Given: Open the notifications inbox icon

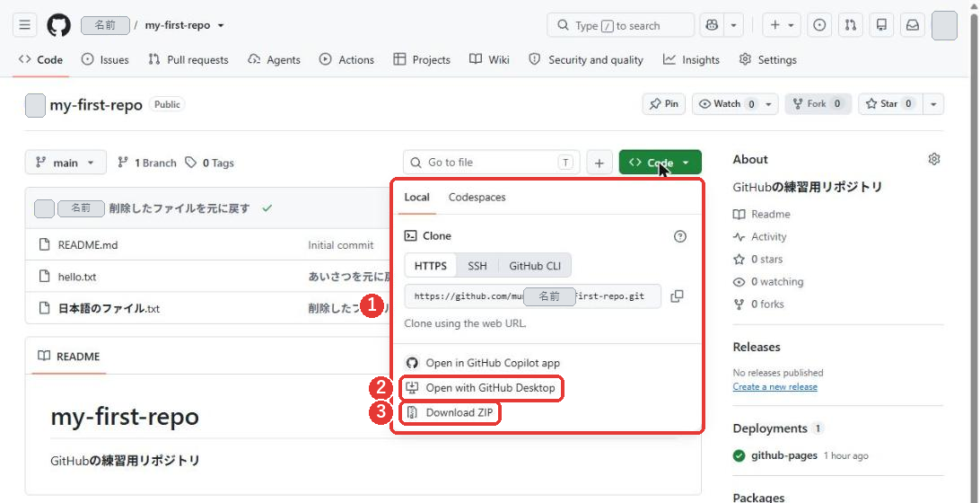Looking at the screenshot, I should click(x=913, y=25).
